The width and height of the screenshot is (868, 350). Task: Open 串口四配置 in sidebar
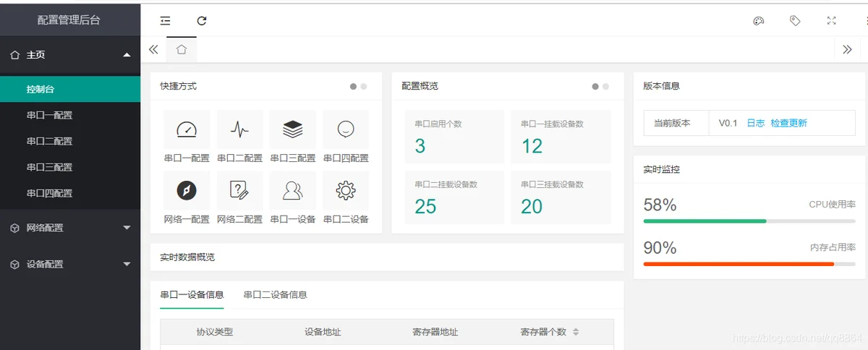[70, 193]
